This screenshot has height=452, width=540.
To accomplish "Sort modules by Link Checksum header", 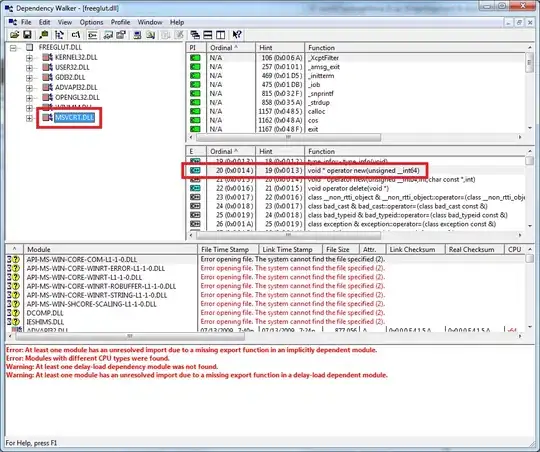I will click(416, 249).
